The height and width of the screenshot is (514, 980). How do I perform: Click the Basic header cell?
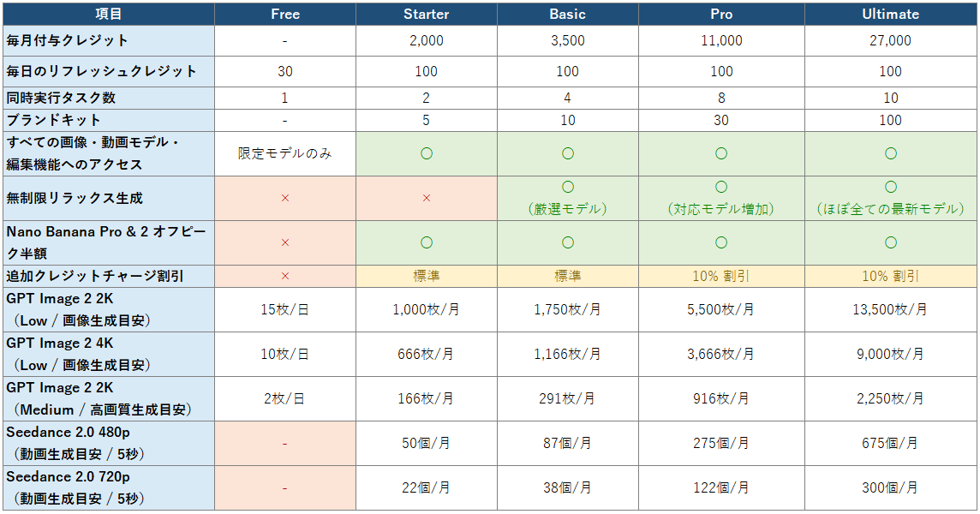click(567, 14)
